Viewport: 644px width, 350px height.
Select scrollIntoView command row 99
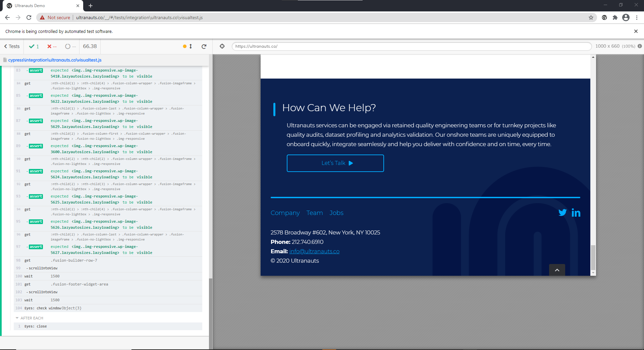pyautogui.click(x=108, y=268)
